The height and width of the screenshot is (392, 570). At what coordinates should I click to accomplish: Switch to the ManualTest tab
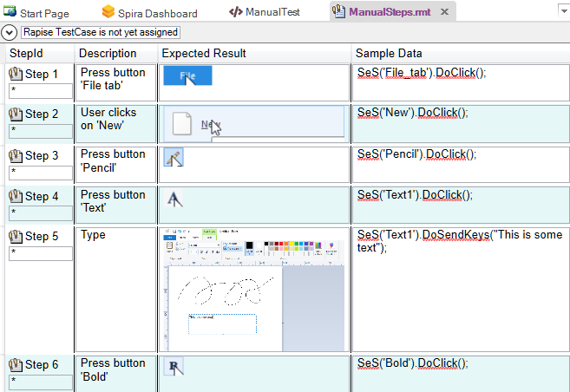point(268,13)
